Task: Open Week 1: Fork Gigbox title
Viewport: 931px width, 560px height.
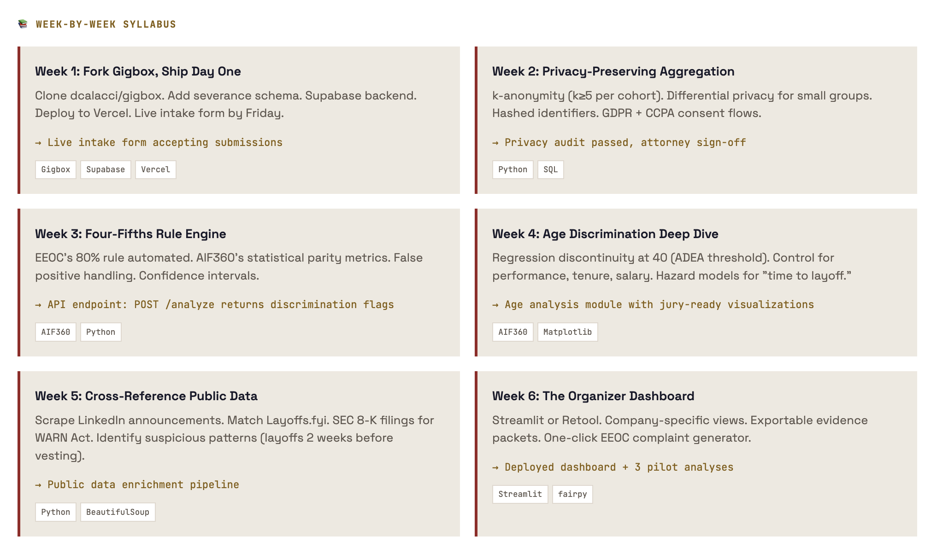Action: [x=138, y=71]
